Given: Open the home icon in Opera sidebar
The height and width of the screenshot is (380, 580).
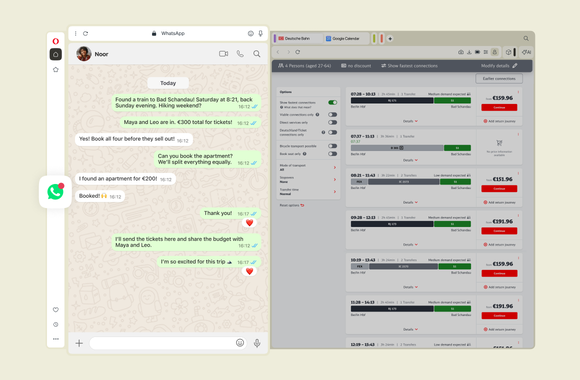Looking at the screenshot, I should point(55,54).
